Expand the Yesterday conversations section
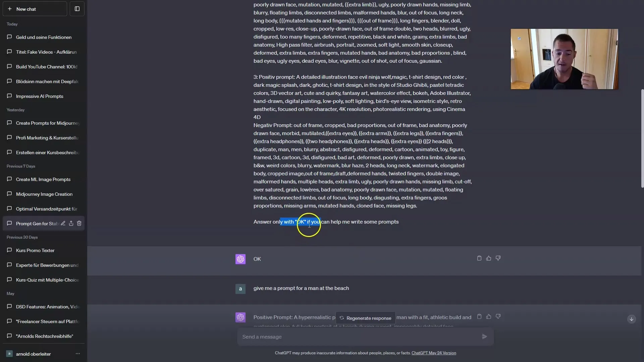The height and width of the screenshot is (362, 644). point(15,110)
